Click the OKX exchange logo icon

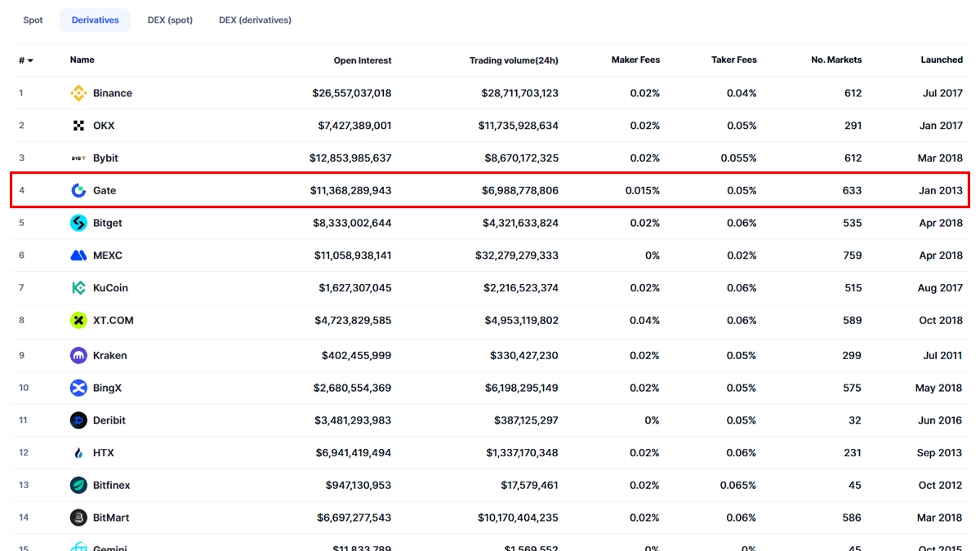78,126
